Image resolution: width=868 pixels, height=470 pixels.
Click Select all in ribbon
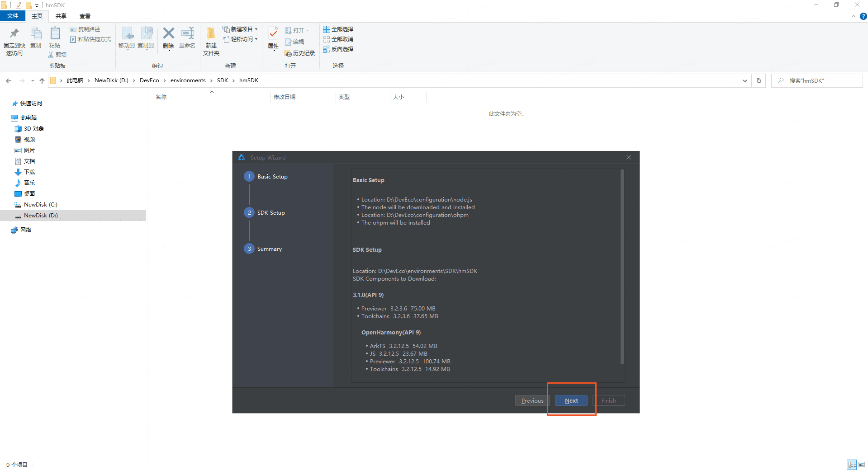tap(338, 29)
